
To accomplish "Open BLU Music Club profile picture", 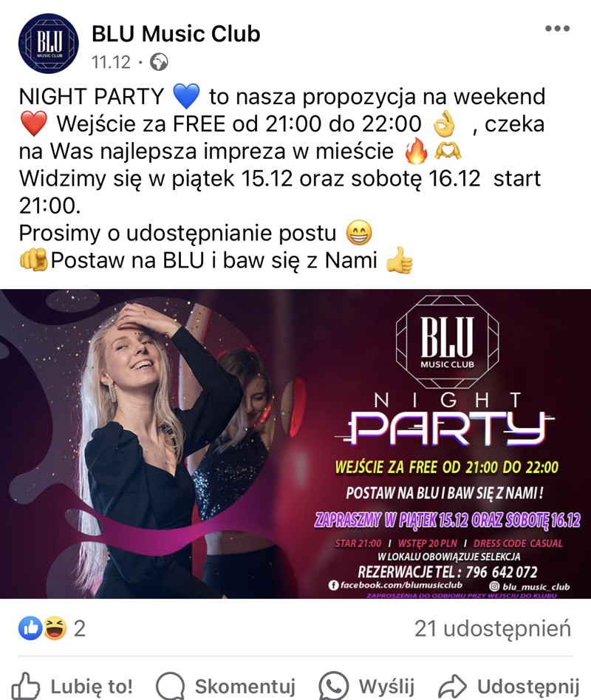I will pyautogui.click(x=48, y=44).
